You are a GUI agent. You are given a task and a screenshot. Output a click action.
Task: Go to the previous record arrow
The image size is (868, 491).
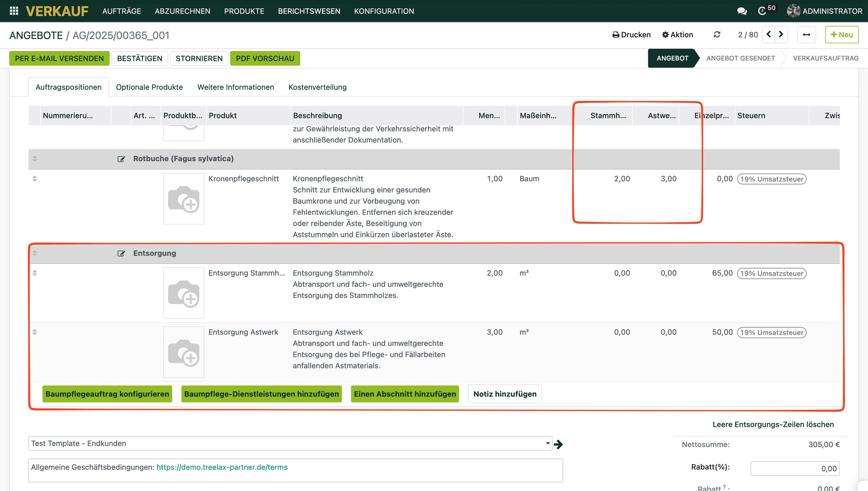[769, 34]
